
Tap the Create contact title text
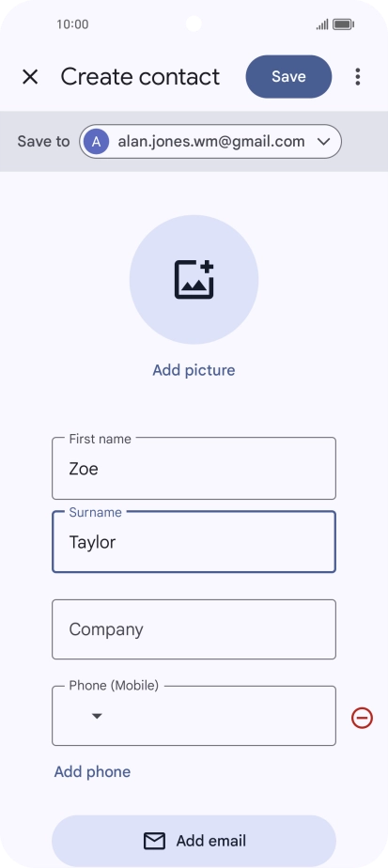[140, 77]
